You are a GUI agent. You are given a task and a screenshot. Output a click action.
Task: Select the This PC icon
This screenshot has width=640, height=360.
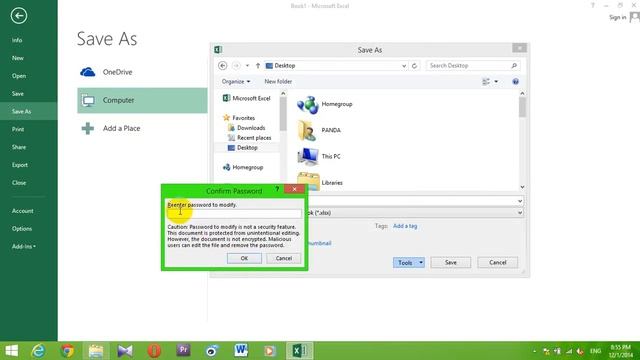pos(307,157)
